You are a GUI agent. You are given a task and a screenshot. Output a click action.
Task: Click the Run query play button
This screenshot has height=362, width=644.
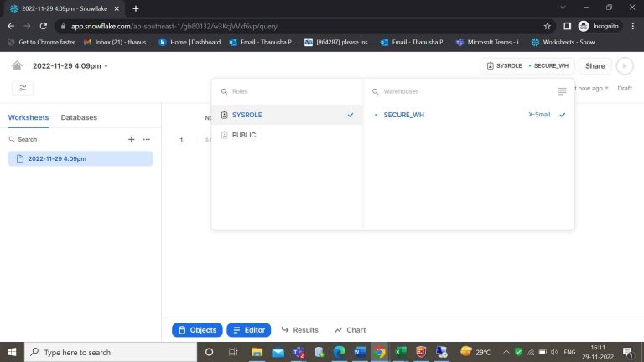point(624,65)
